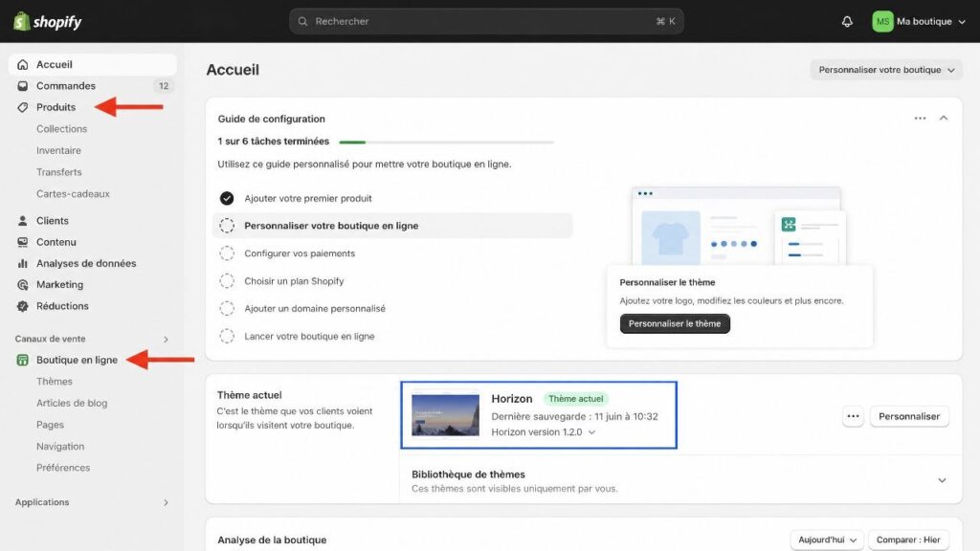
Task: Open the Ma boutique account menu
Action: [x=920, y=21]
